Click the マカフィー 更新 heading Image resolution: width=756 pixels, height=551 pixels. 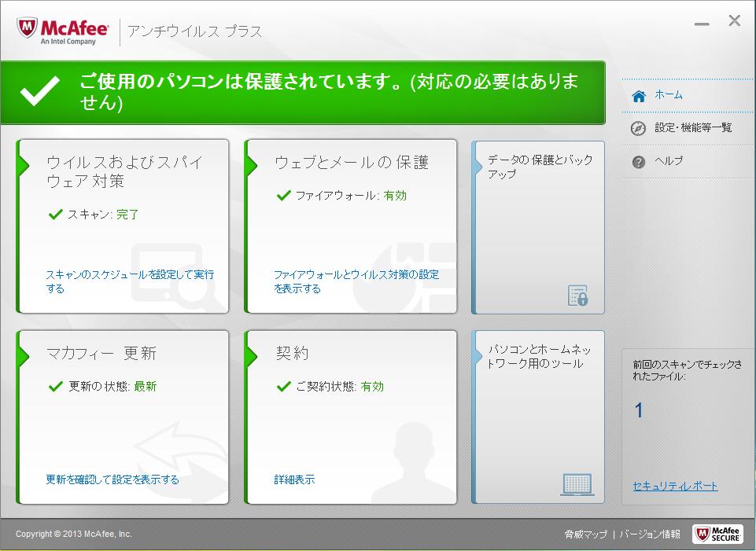[x=101, y=353]
